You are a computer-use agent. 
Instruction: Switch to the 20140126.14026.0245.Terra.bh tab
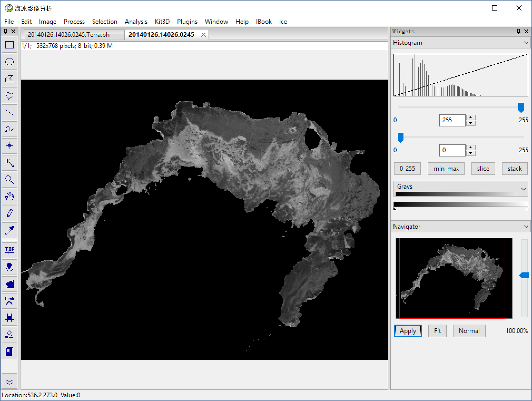point(69,35)
